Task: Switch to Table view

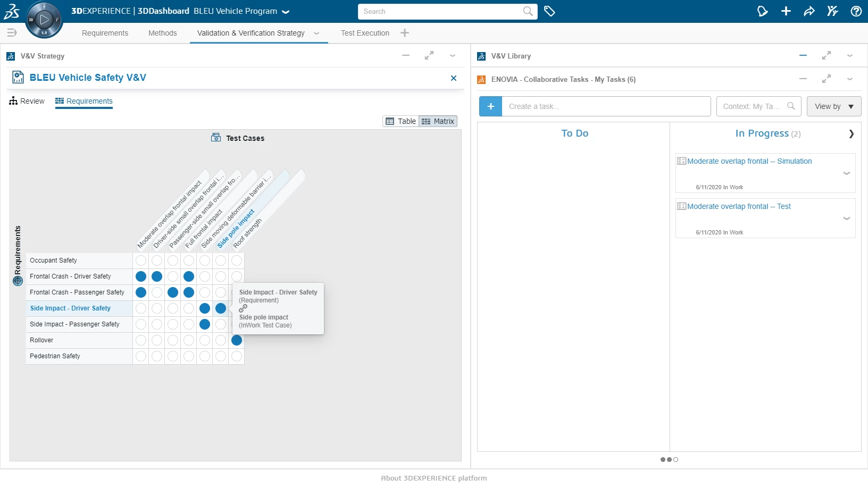Action: pyautogui.click(x=401, y=121)
